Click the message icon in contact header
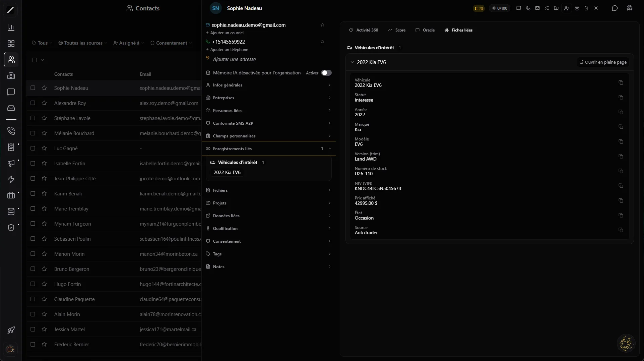Viewport: 644px width, 361px height. (519, 8)
